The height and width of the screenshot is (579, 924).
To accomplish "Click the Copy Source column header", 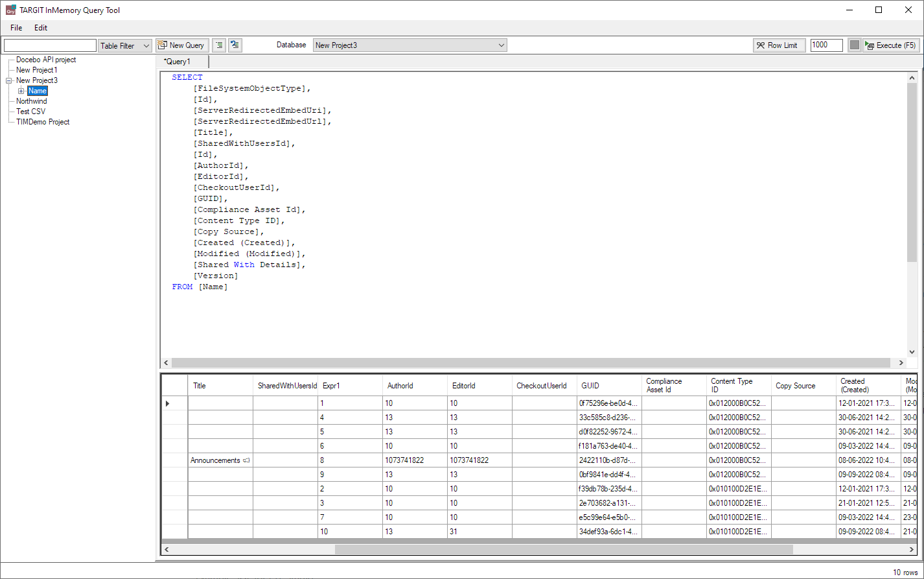I will [x=803, y=385].
